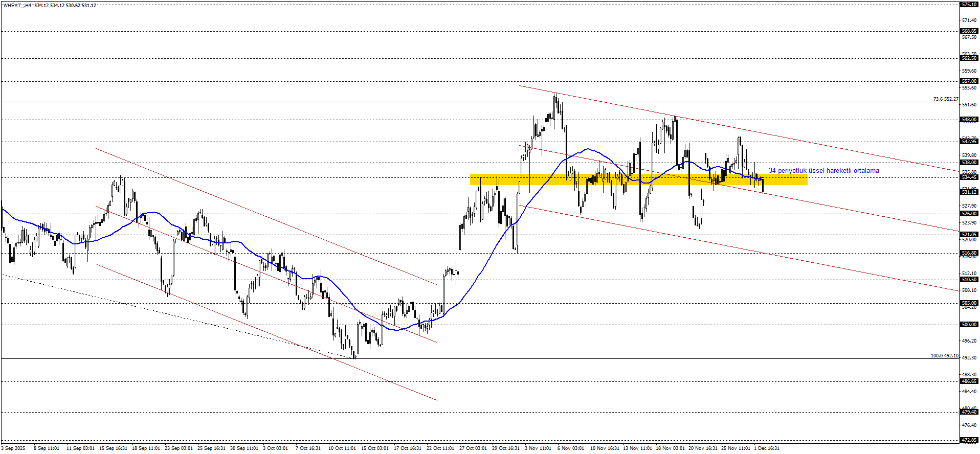Image resolution: width=980 pixels, height=454 pixels.
Task: Select the 526.00 support level price tag
Action: click(x=969, y=214)
